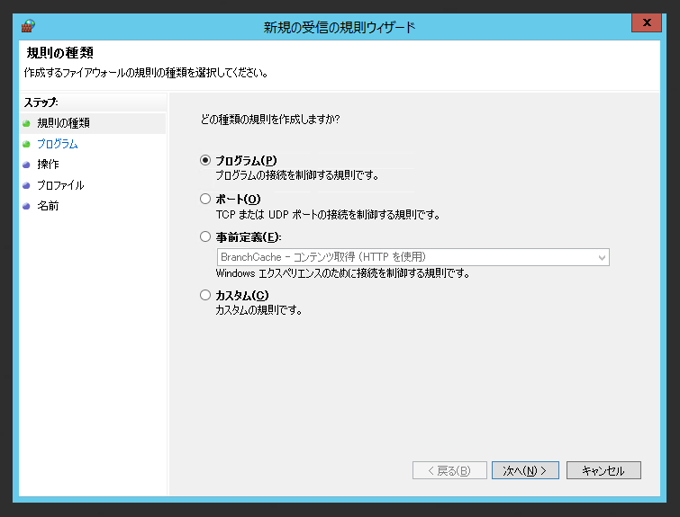The height and width of the screenshot is (517, 680).
Task: Select the カスタム(C) radio button
Action: (206, 295)
